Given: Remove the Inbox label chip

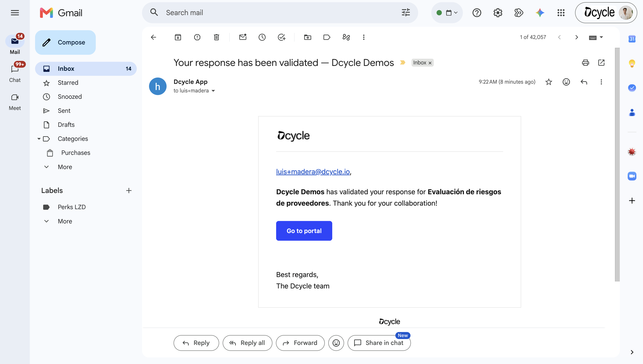Looking at the screenshot, I should pyautogui.click(x=430, y=63).
